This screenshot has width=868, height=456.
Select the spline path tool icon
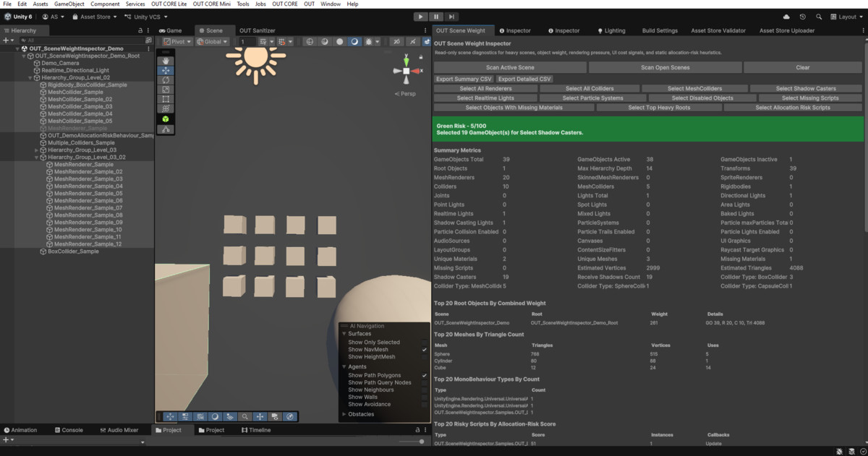coord(166,129)
